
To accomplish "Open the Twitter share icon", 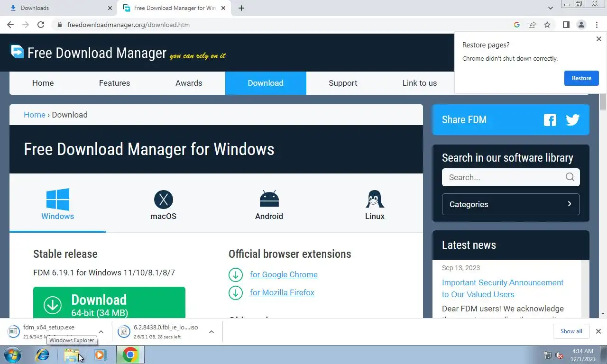I will point(573,120).
